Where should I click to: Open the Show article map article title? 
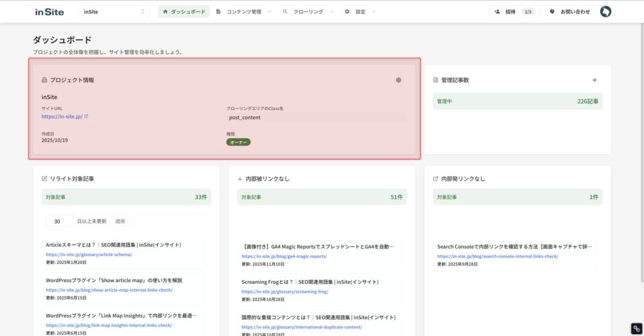114,280
